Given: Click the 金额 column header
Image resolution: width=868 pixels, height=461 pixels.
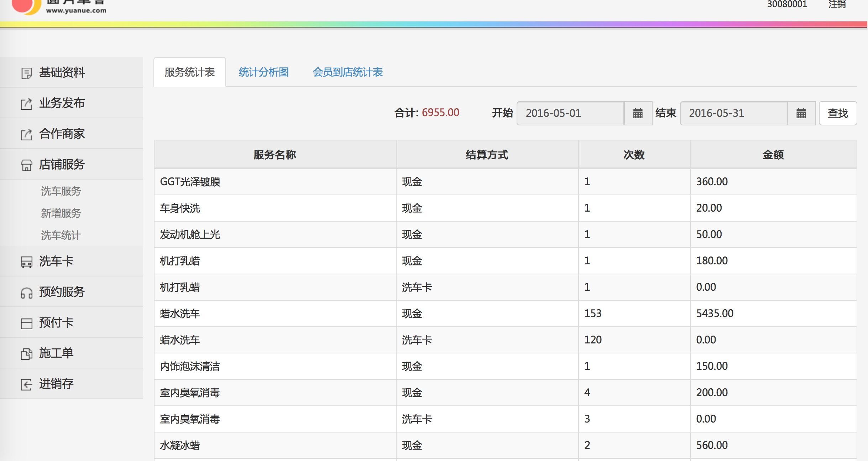Looking at the screenshot, I should 773,155.
